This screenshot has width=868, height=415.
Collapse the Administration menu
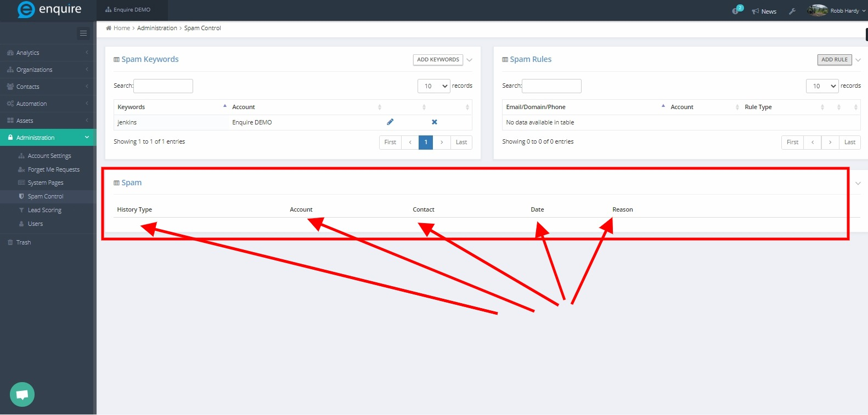(x=48, y=138)
